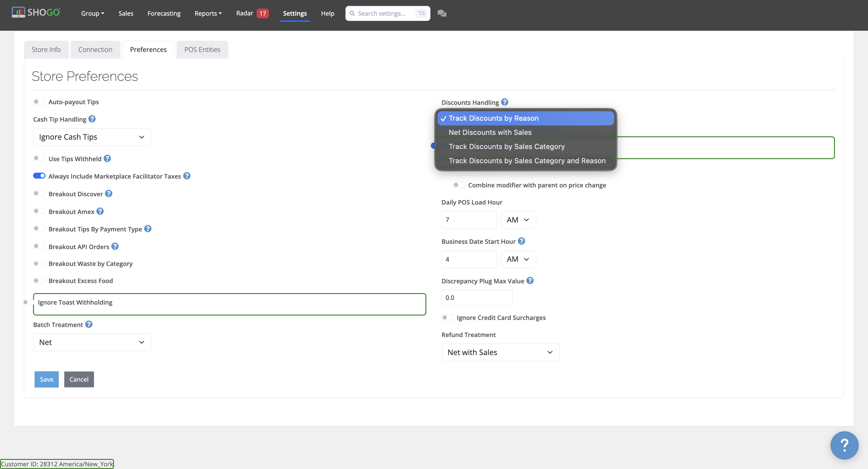Open Business Date Start Hour AM/PM dropdown
The image size is (868, 469).
point(518,259)
